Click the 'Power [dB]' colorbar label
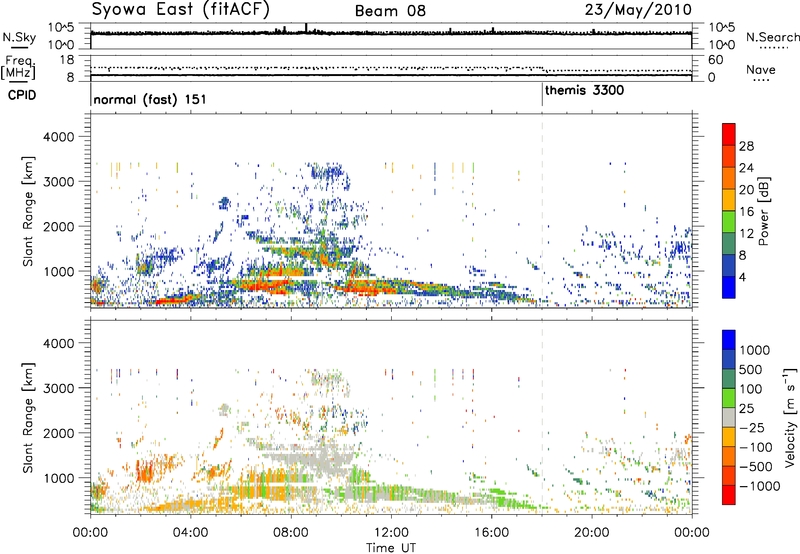800x554 pixels. point(763,211)
